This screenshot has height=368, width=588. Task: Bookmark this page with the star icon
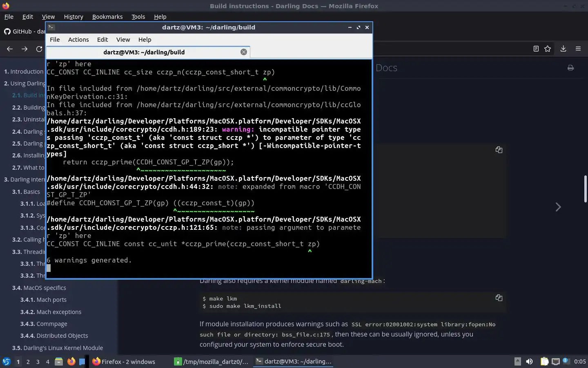click(x=548, y=49)
